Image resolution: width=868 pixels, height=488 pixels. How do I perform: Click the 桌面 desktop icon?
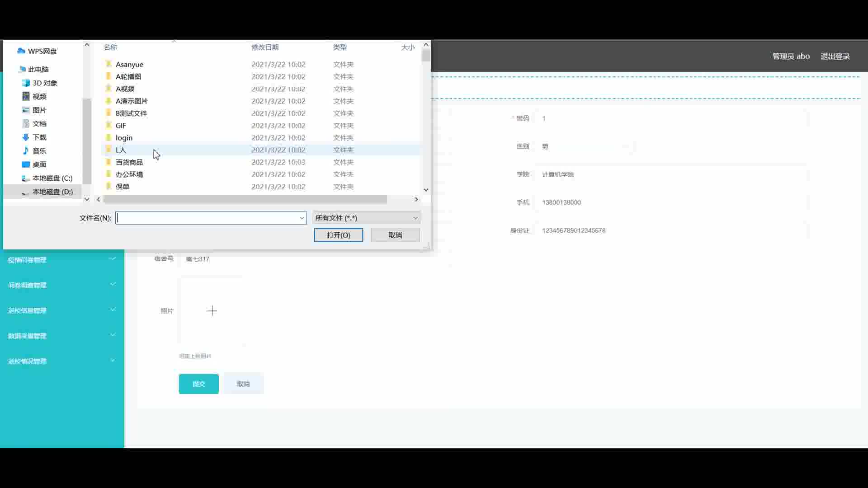click(x=26, y=164)
